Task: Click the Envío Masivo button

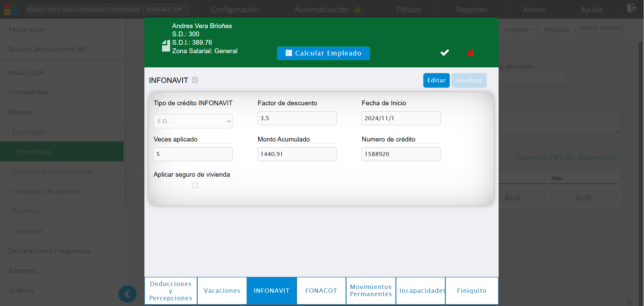Action: 602,28
